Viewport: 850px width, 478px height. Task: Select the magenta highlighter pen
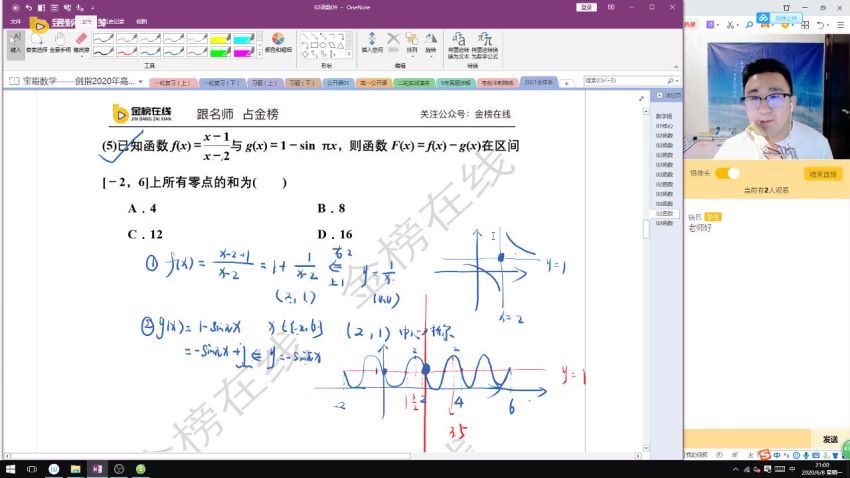pyautogui.click(x=243, y=52)
